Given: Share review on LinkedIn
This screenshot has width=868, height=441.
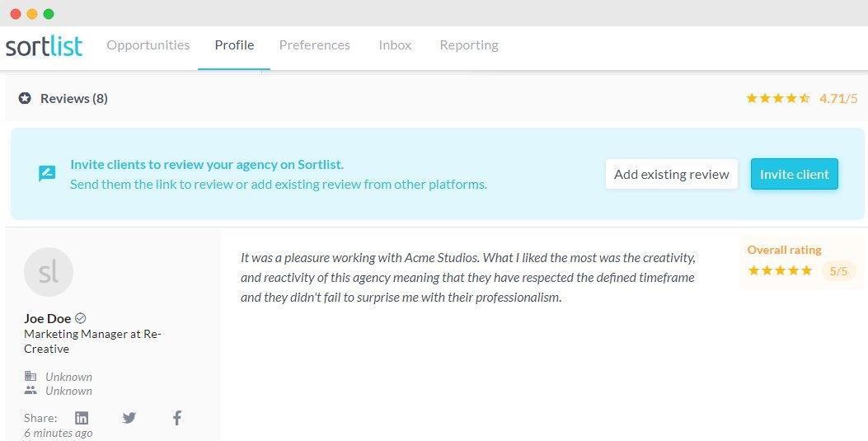Looking at the screenshot, I should [82, 418].
